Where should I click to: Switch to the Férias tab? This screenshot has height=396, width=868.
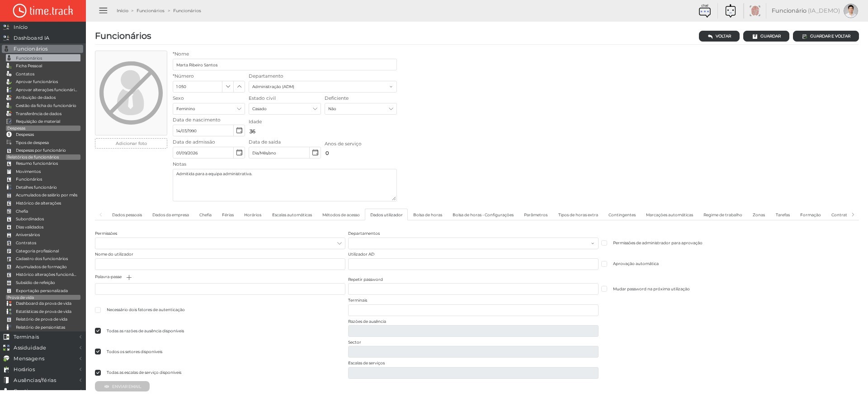pyautogui.click(x=228, y=215)
